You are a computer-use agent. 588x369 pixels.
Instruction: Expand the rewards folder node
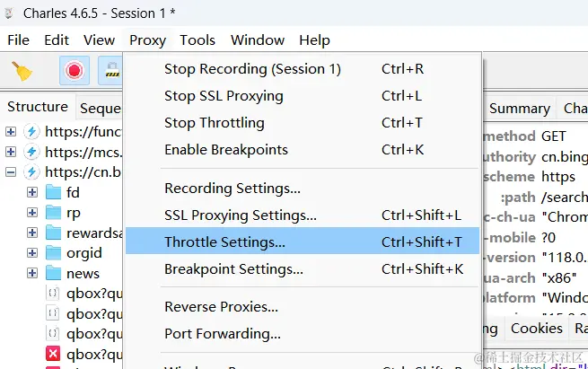tap(32, 233)
